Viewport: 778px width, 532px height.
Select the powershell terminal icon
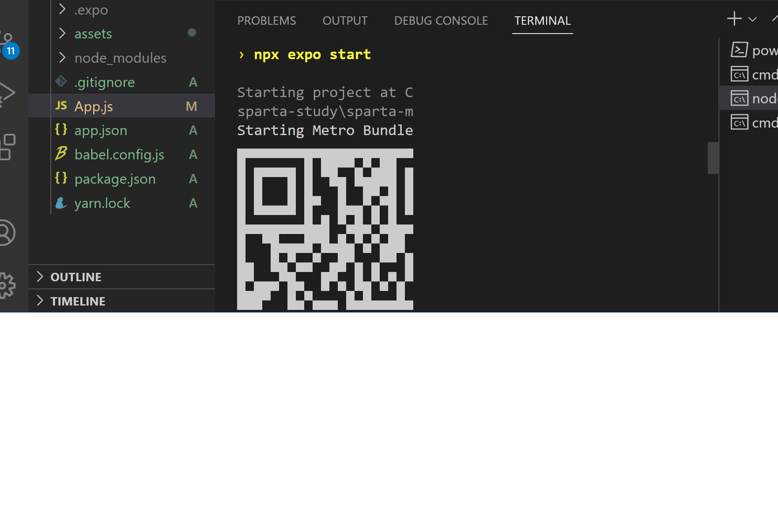739,50
